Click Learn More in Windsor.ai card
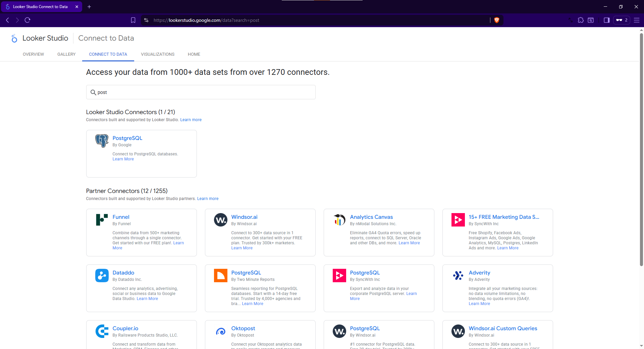The width and height of the screenshot is (644, 349). point(242,248)
